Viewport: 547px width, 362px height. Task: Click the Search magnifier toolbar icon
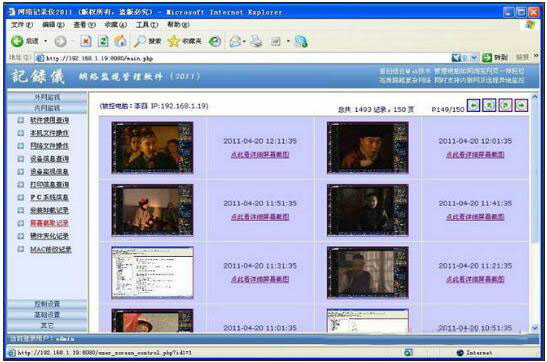140,41
